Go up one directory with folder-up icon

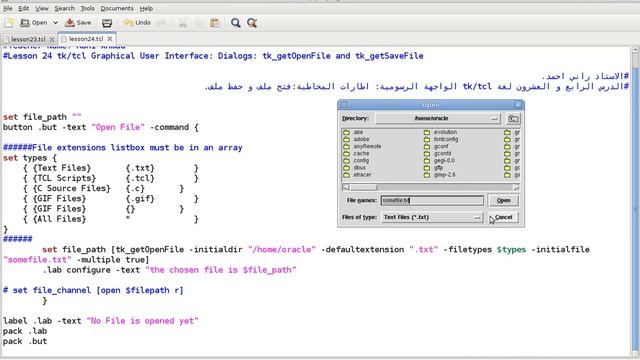513,119
